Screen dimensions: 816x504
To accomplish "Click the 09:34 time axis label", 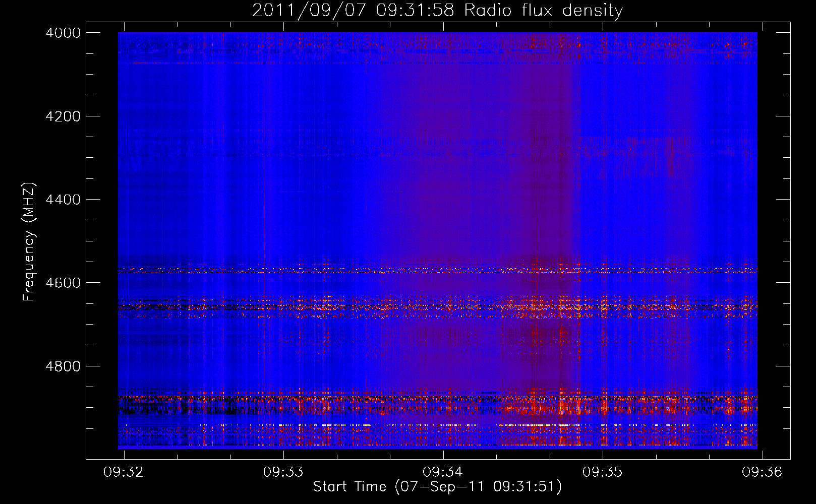I will [x=443, y=472].
